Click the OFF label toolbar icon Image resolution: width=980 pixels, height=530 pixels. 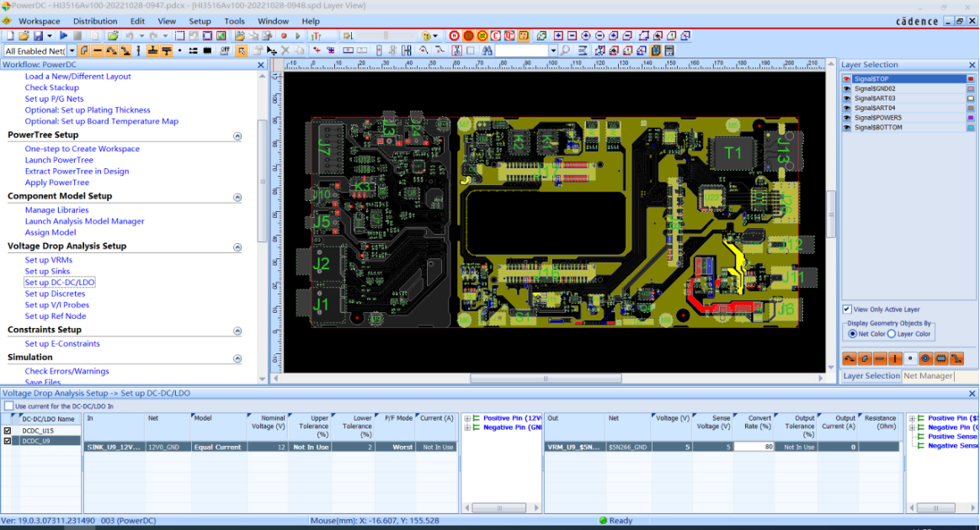pos(225,50)
